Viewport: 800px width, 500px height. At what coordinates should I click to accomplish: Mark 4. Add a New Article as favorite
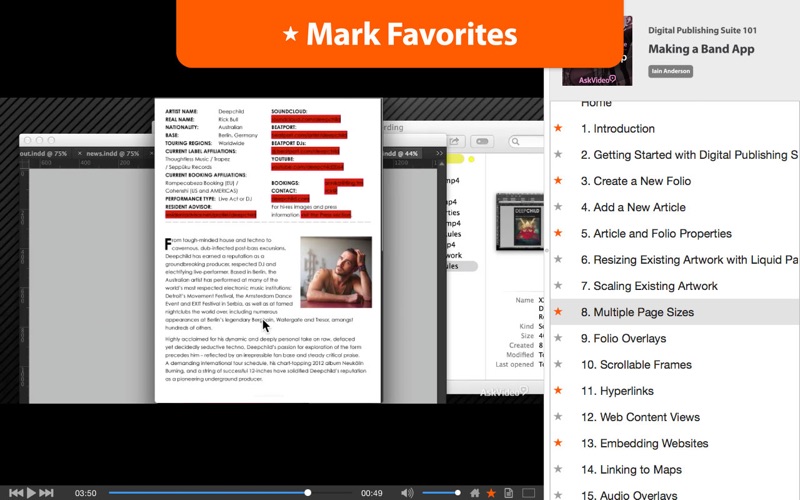pos(558,207)
